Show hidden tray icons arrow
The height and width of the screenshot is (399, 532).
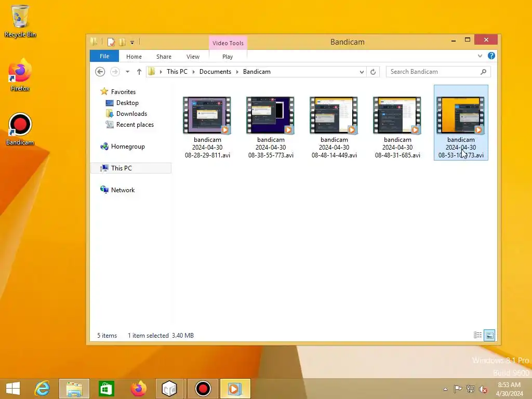tap(445, 389)
